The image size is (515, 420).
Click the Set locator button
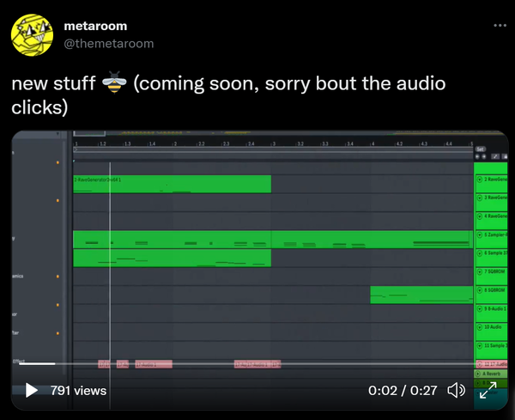[x=480, y=149]
